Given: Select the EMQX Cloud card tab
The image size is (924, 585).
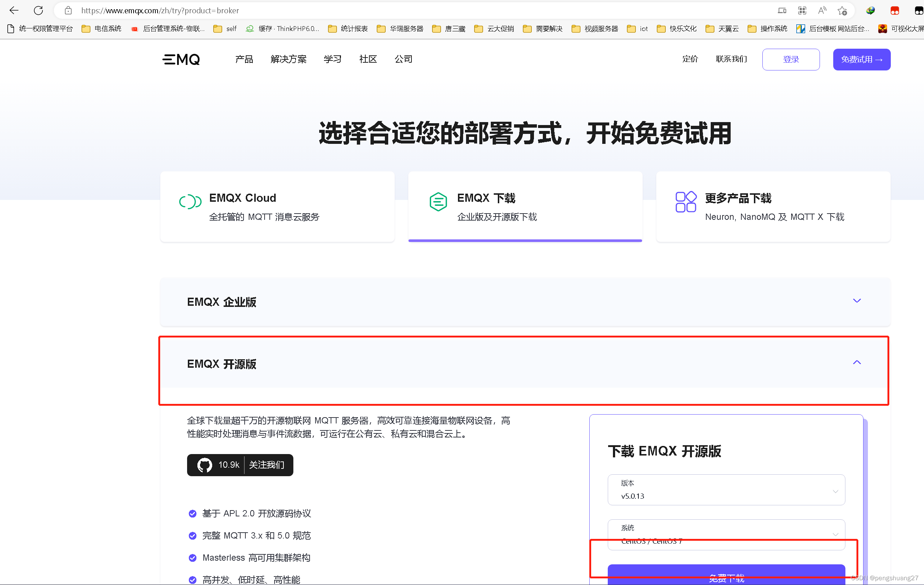Looking at the screenshot, I should [277, 207].
